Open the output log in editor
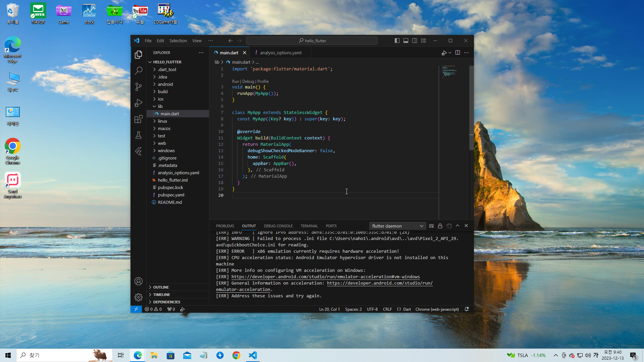This screenshot has height=362, width=644. coord(449,226)
